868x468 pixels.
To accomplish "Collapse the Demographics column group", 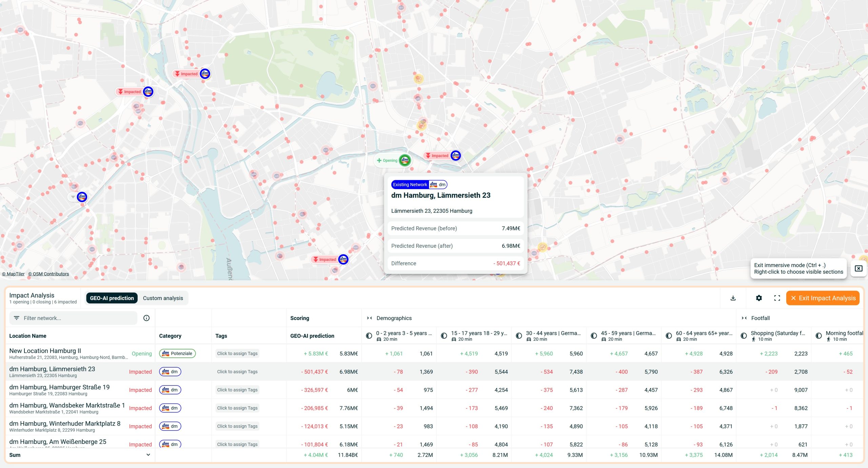I will pyautogui.click(x=370, y=318).
